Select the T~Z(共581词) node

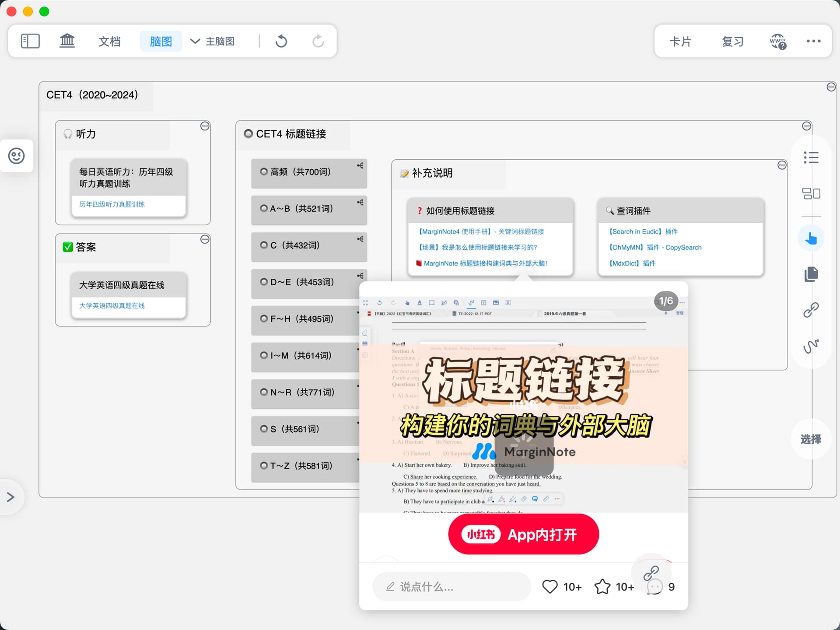(x=305, y=468)
